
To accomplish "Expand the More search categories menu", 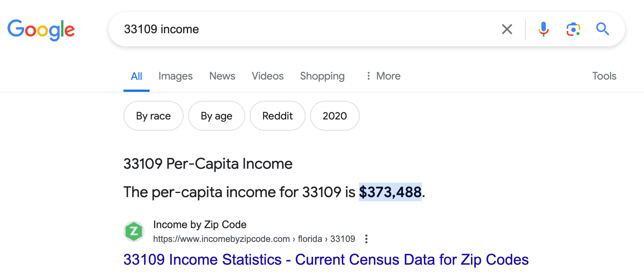I will [x=383, y=76].
